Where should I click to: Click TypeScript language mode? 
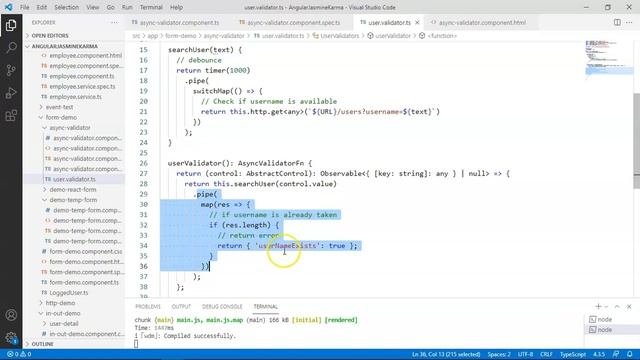573,354
